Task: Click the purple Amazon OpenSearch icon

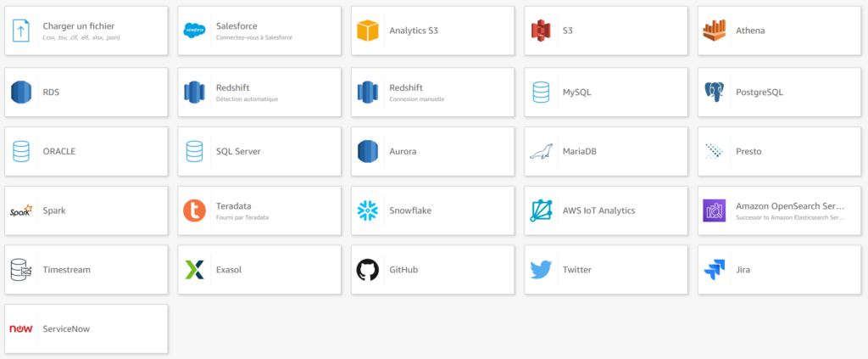Action: (x=714, y=210)
